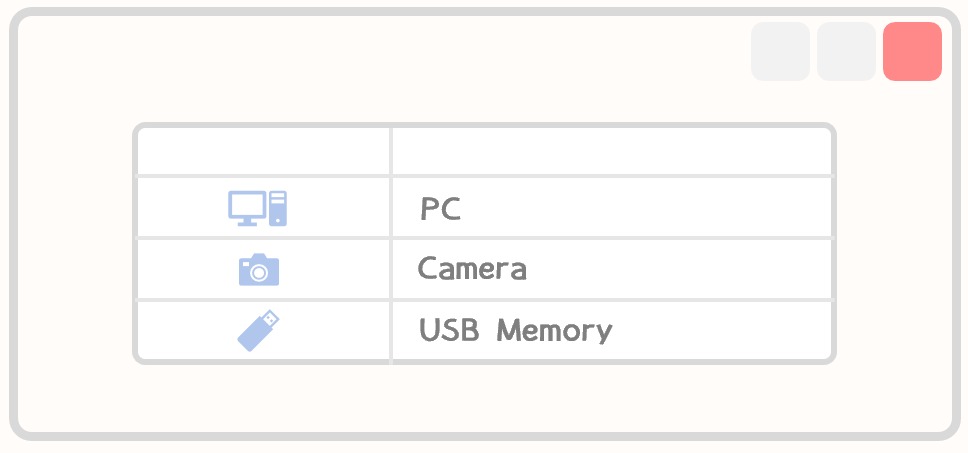Click the word Memory in the last row

coord(554,331)
